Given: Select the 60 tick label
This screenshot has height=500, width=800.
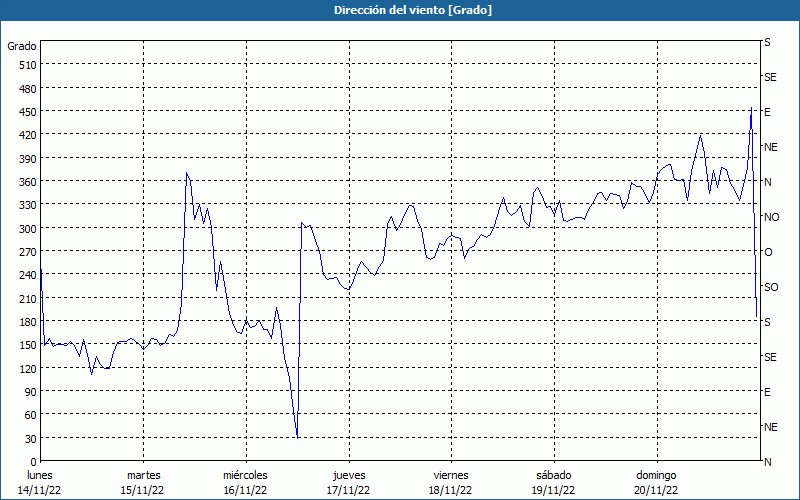Looking at the screenshot, I should [x=31, y=415].
